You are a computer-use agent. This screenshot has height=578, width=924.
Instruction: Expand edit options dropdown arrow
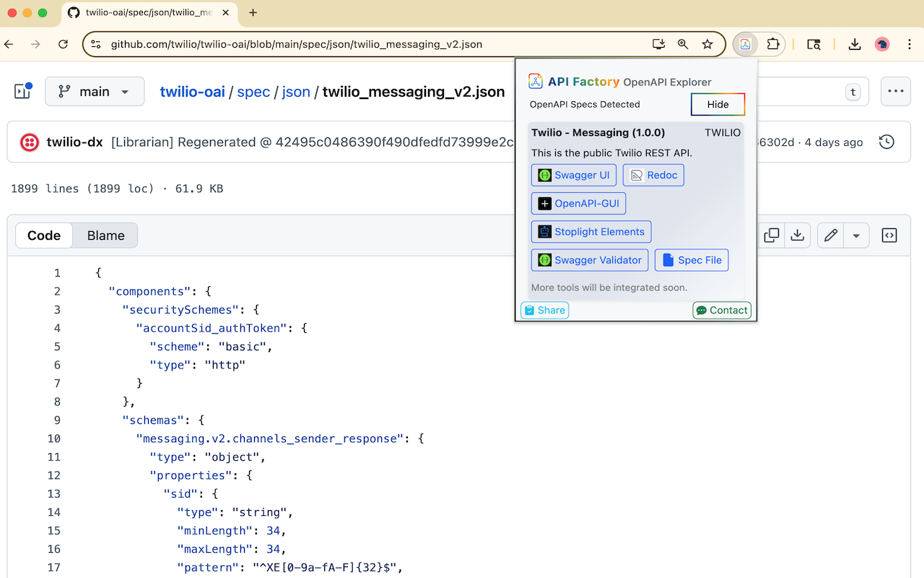[855, 236]
